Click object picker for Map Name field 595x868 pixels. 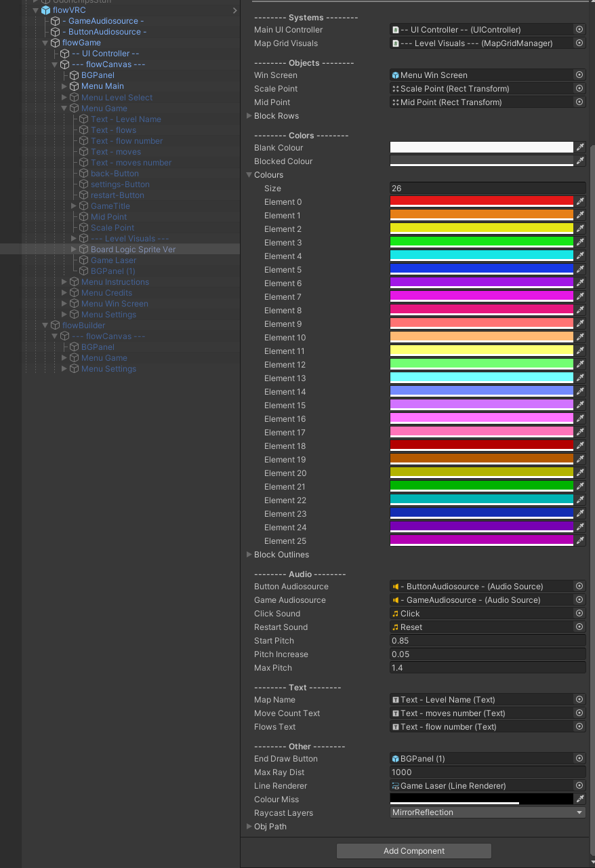[x=579, y=700]
